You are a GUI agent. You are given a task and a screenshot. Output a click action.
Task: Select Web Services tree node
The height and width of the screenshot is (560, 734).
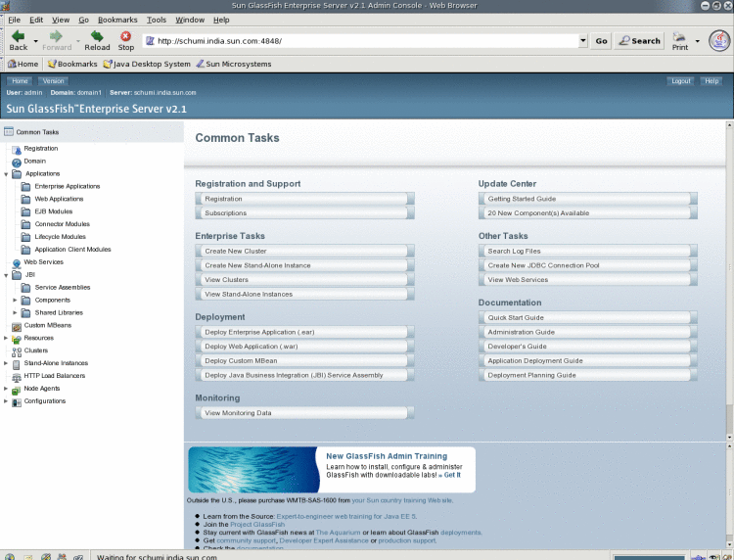coord(43,262)
